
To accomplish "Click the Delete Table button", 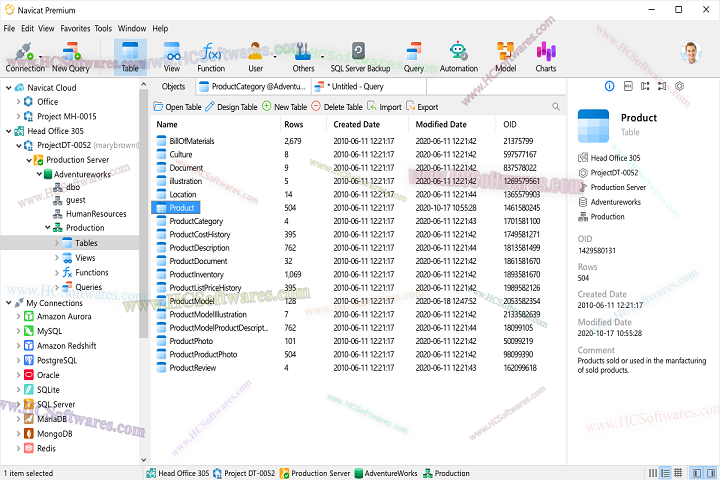I will 337,107.
